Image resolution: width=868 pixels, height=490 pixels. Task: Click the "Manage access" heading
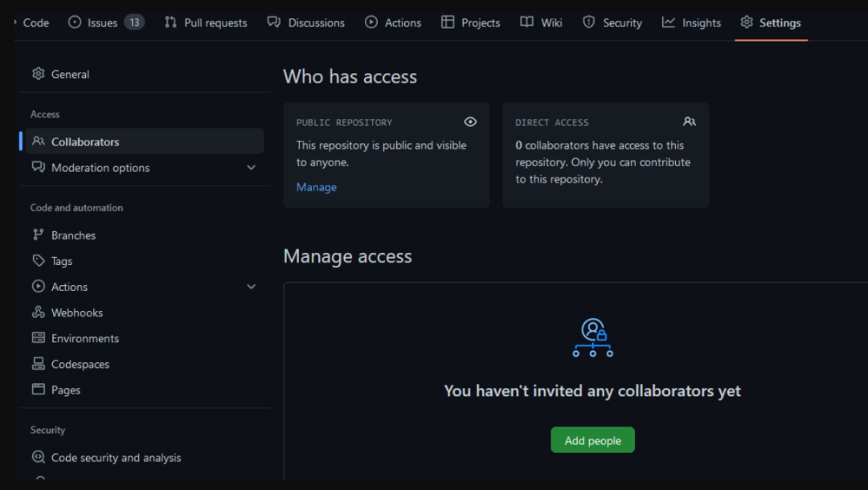tap(348, 256)
